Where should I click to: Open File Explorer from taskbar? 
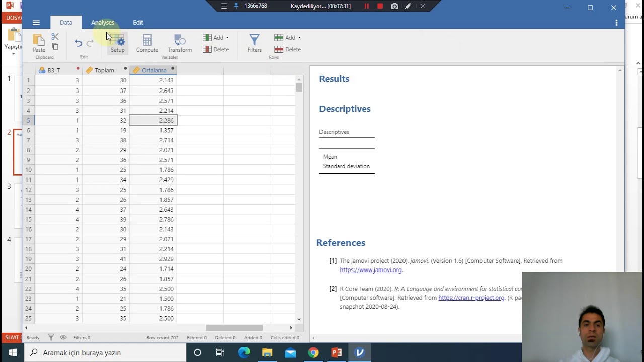pyautogui.click(x=267, y=352)
